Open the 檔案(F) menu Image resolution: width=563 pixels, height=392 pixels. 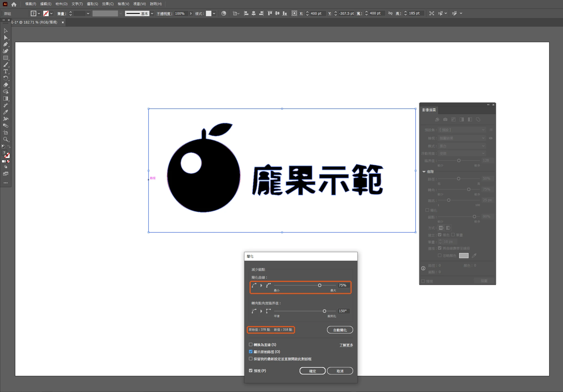point(31,4)
